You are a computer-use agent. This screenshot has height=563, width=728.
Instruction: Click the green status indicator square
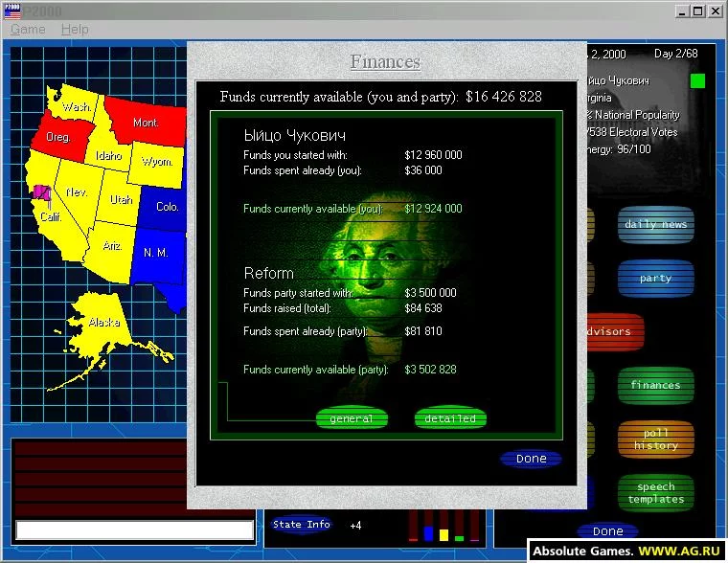click(x=697, y=80)
